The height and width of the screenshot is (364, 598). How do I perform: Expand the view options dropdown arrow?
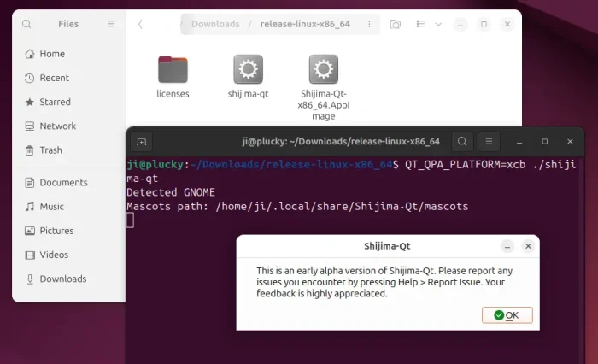[438, 24]
